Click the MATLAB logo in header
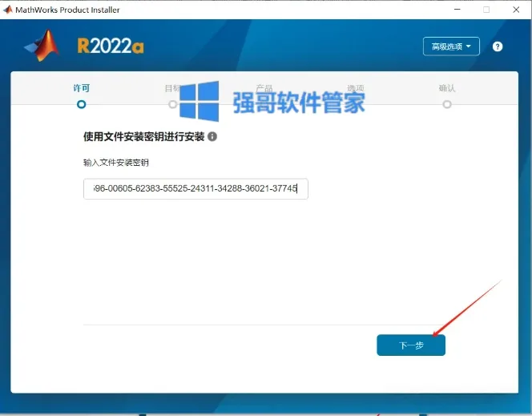The image size is (532, 416). (42, 46)
